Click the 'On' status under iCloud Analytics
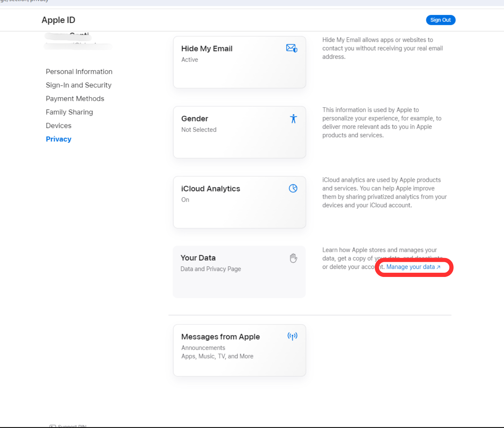Image resolution: width=504 pixels, height=428 pixels. pos(185,200)
